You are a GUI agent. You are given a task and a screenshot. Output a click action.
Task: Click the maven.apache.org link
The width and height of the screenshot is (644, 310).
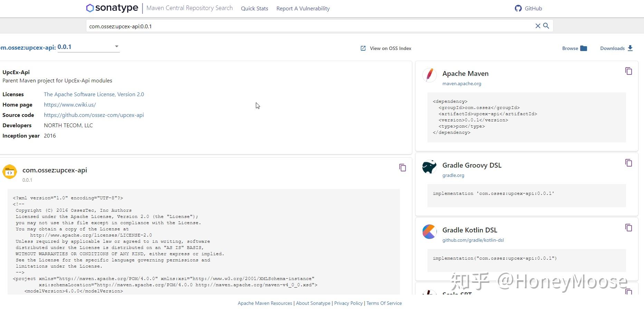click(462, 84)
